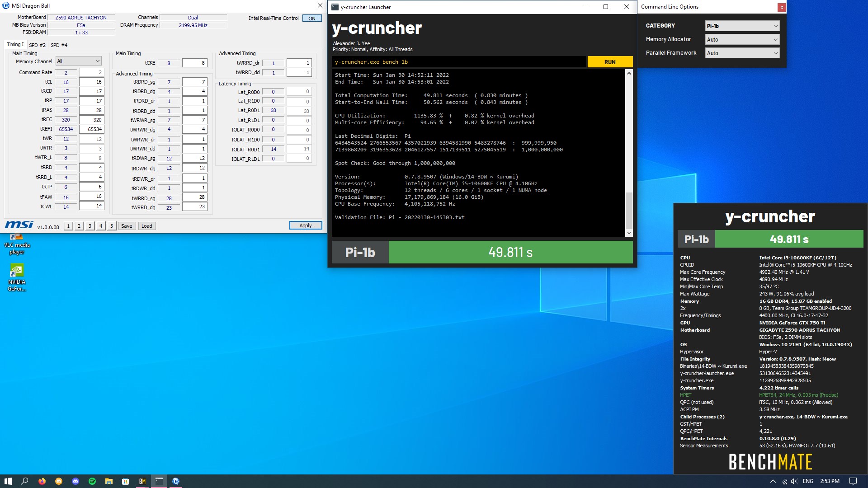Click the tCKE value input field
This screenshot has width=868, height=488.
pyautogui.click(x=195, y=63)
